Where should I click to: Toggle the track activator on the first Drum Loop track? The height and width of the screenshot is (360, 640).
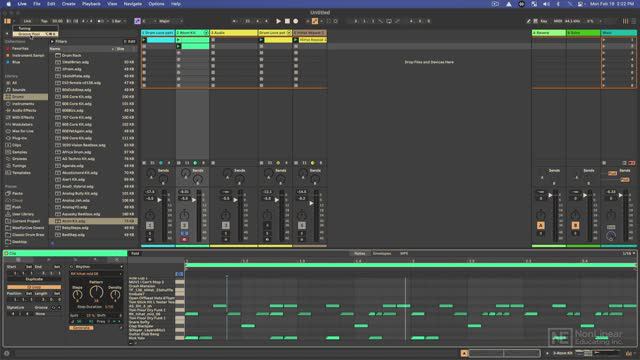point(150,225)
